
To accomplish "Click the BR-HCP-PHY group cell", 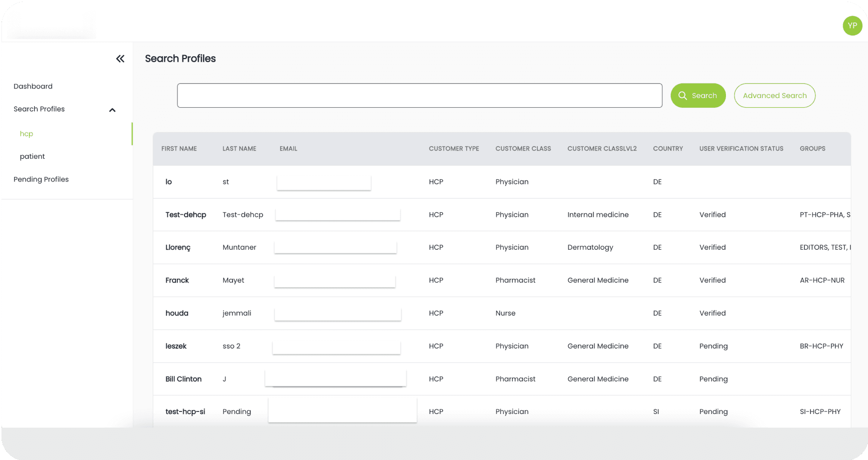I will point(821,346).
